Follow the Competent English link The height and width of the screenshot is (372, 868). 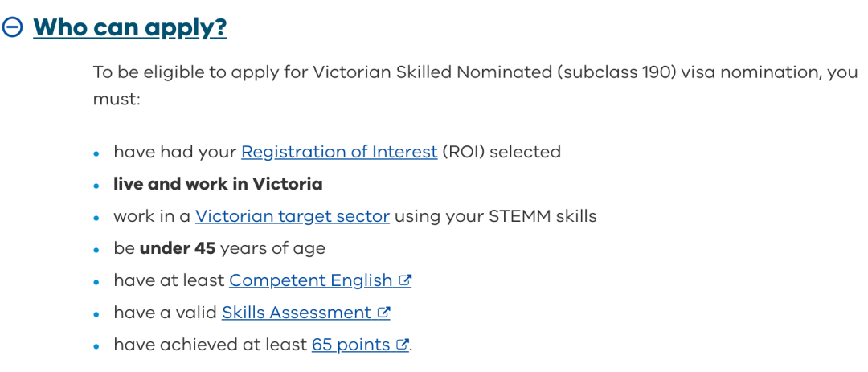pos(310,280)
